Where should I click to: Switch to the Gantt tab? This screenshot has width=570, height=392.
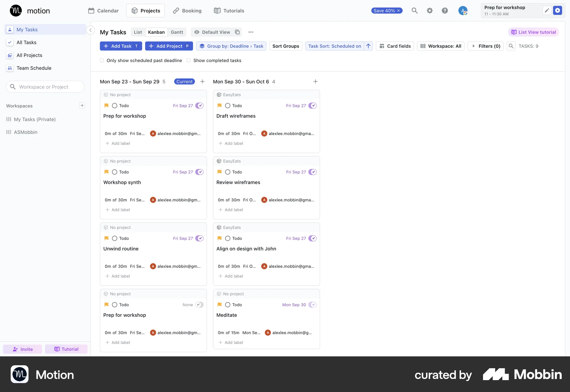click(x=177, y=32)
